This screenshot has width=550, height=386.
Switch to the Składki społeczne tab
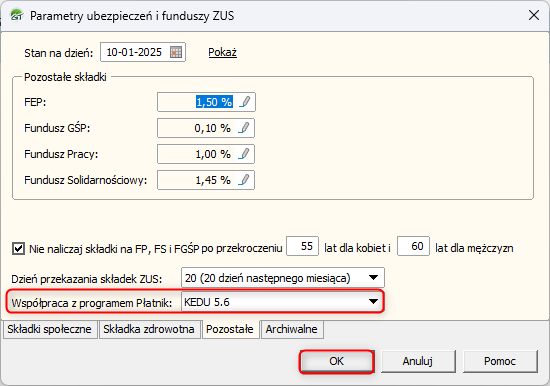point(50,329)
